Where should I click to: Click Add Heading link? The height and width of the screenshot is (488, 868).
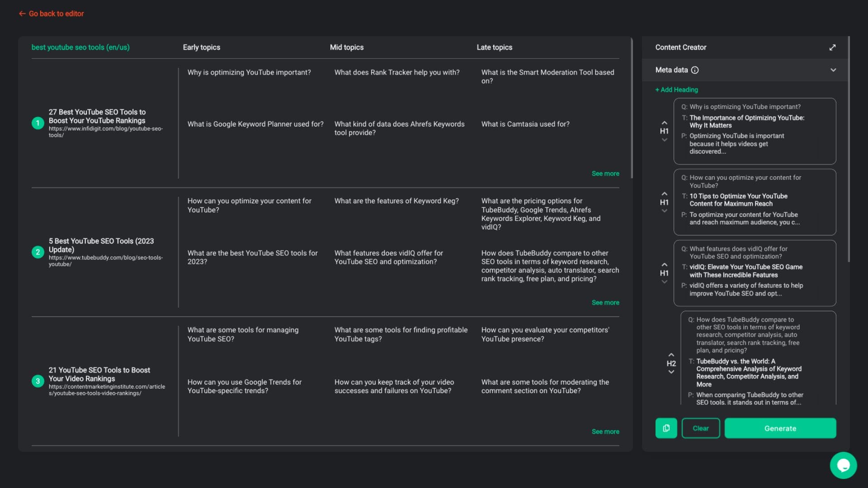676,89
